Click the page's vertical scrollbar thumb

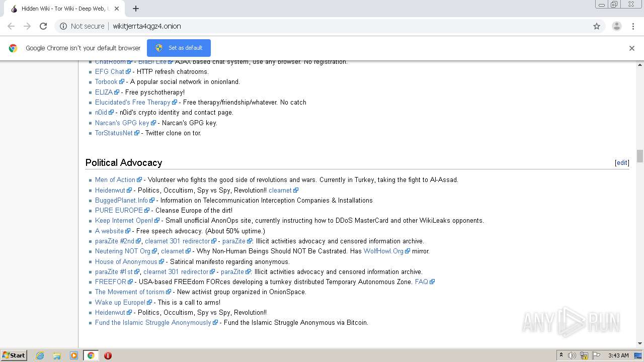[x=640, y=156]
